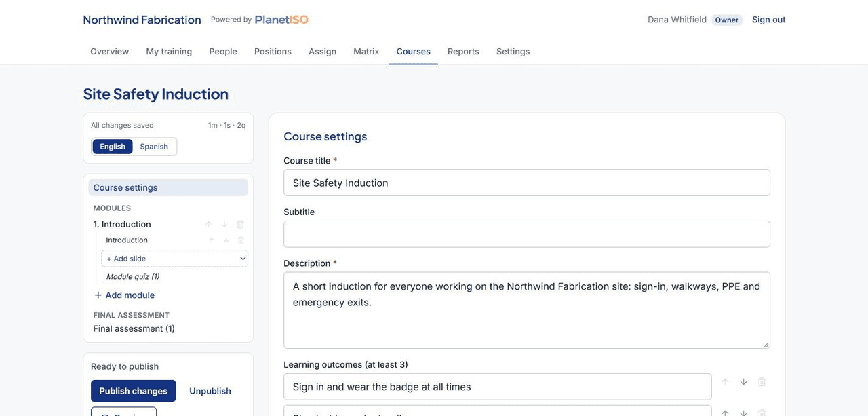
Task: Click Northwind Fabrication brand name
Action: [x=142, y=20]
